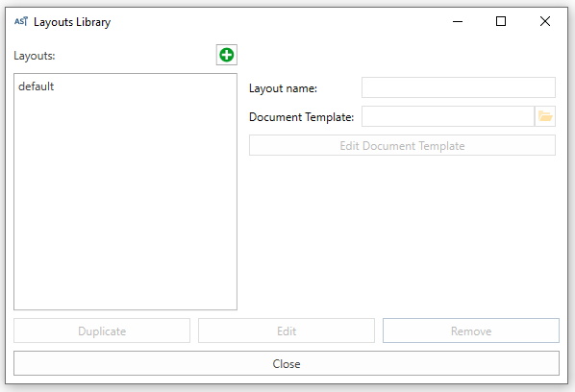Image resolution: width=575 pixels, height=392 pixels.
Task: Click the Layouts Library title text
Action: [x=72, y=22]
